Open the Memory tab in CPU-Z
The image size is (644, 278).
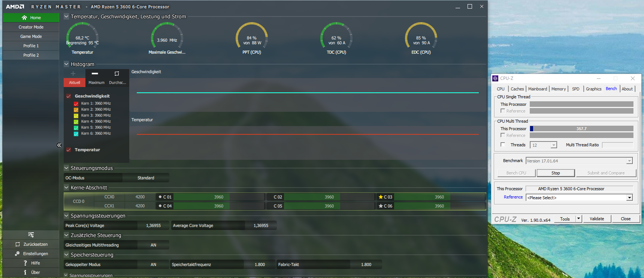559,89
